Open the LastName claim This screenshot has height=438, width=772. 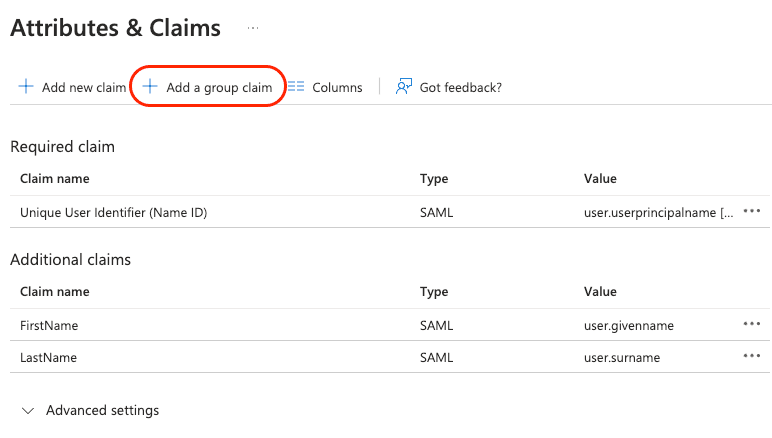coord(48,358)
